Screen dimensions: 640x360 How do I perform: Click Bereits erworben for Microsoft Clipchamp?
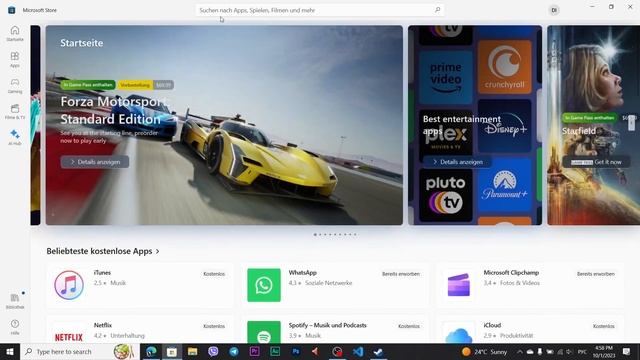click(596, 274)
